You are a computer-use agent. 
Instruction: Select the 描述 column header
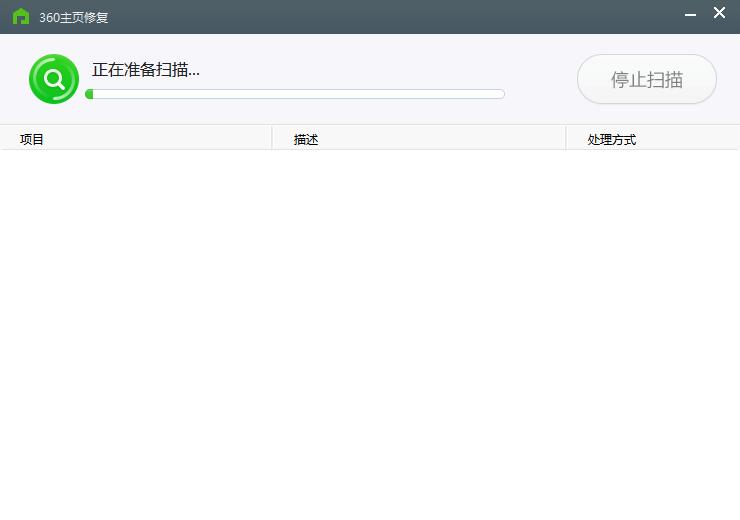(419, 139)
